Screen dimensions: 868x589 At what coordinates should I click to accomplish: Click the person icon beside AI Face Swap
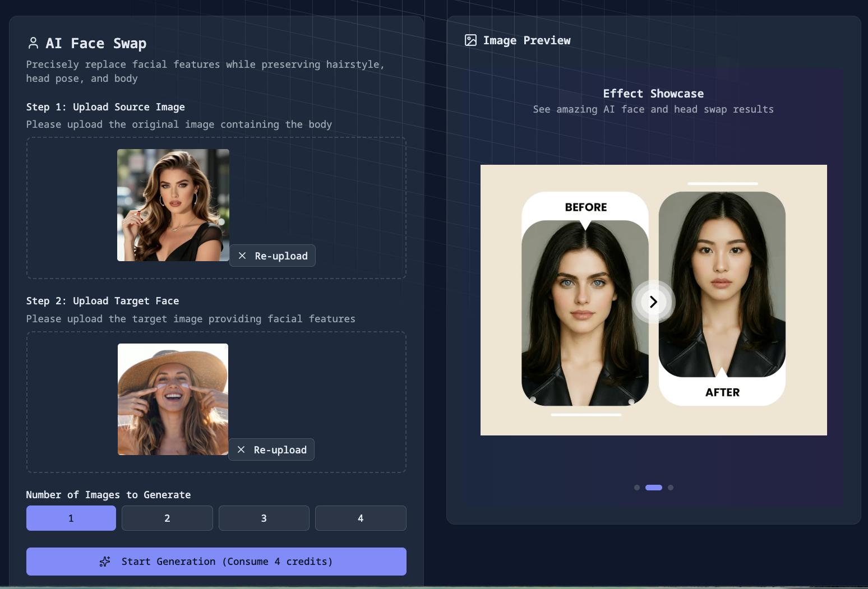click(33, 43)
